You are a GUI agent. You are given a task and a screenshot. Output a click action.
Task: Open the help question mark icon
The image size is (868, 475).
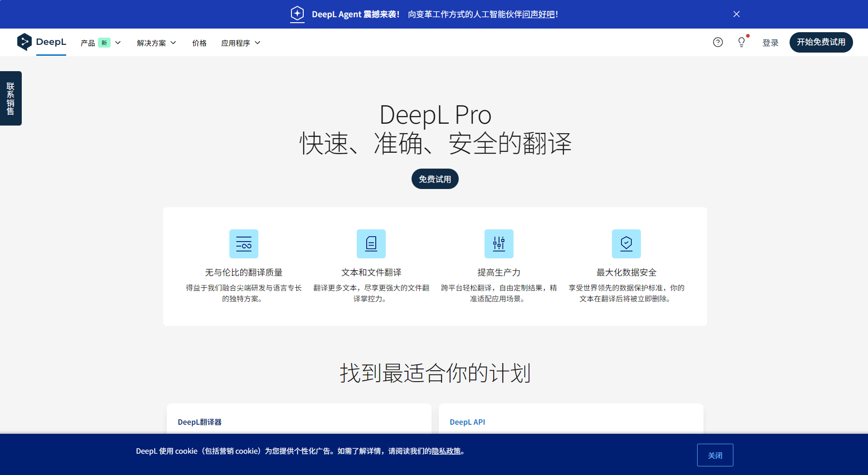[718, 42]
